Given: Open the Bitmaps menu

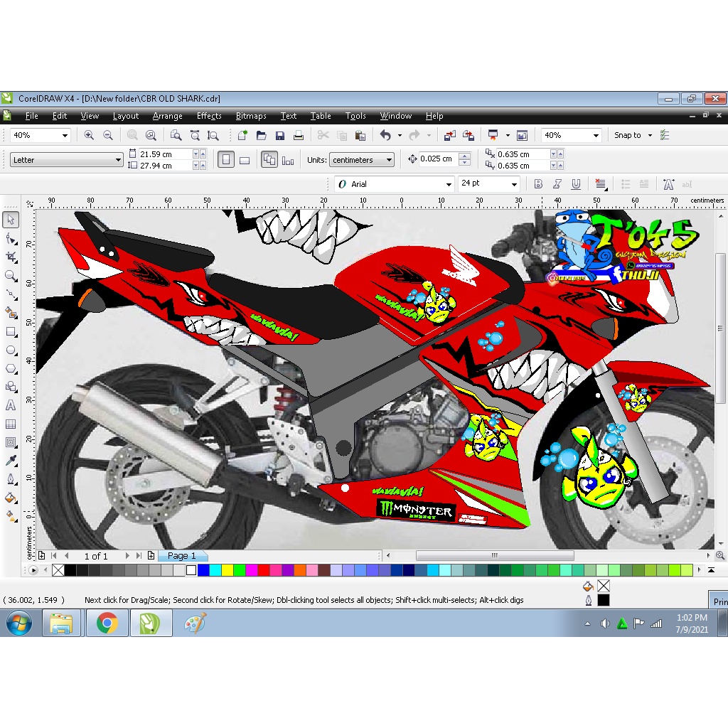Looking at the screenshot, I should pos(251,116).
